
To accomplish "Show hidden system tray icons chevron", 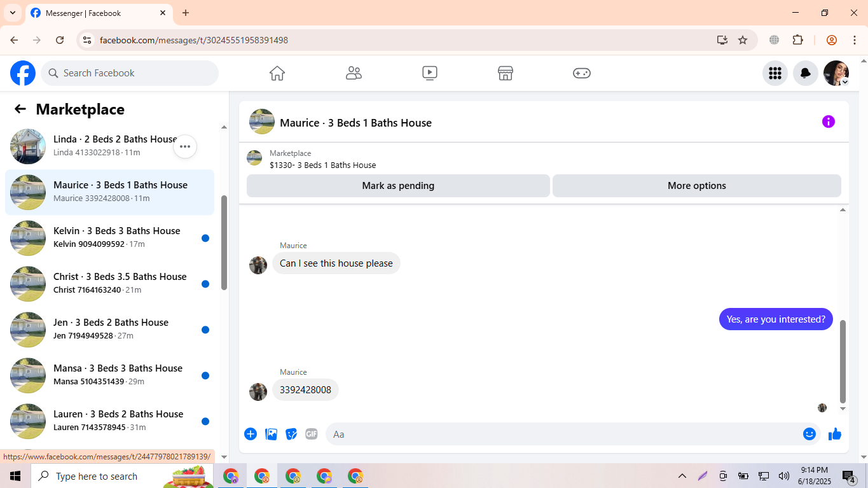I will click(682, 476).
